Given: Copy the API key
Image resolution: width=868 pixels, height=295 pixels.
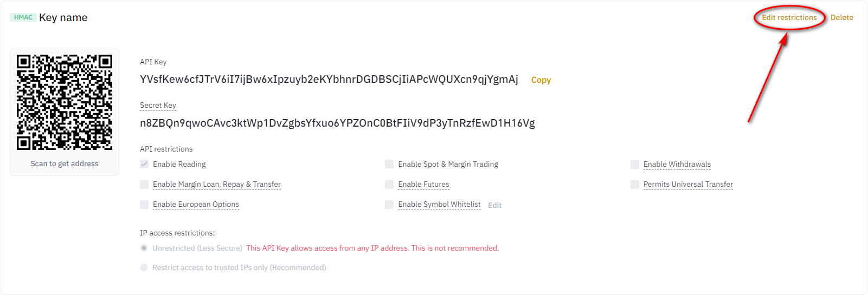Looking at the screenshot, I should tap(541, 80).
